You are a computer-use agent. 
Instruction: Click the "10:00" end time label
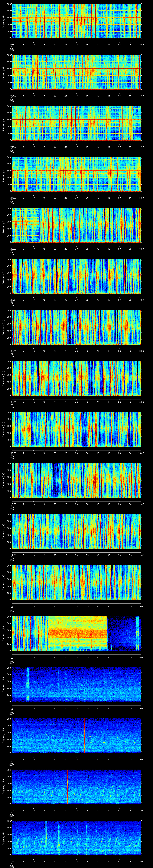(x=141, y=453)
